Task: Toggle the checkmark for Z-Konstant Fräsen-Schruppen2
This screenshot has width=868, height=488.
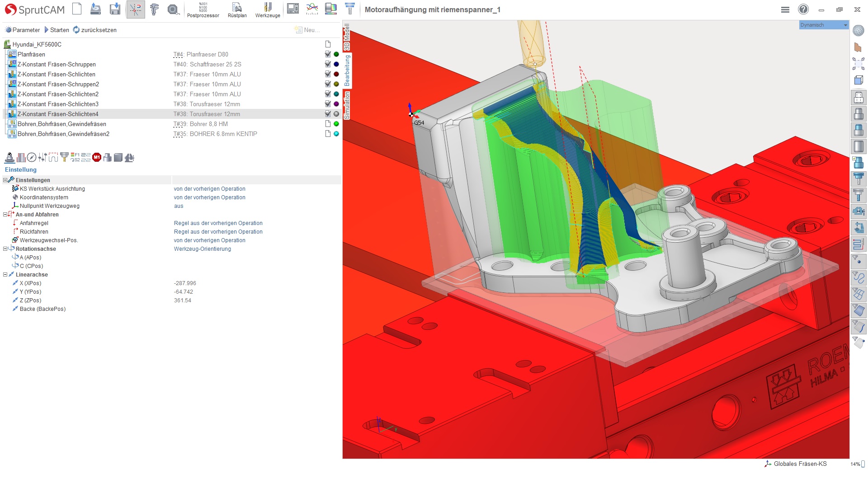Action: click(328, 84)
